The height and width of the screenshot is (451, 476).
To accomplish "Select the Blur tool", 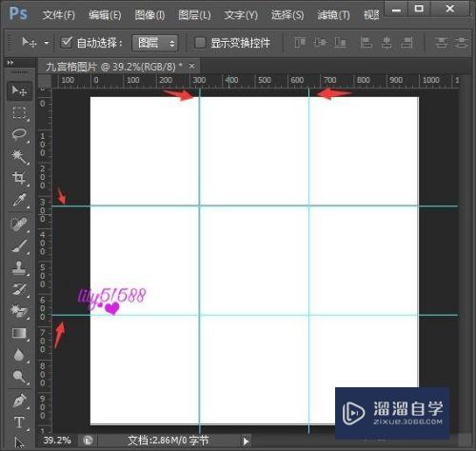I will point(19,355).
